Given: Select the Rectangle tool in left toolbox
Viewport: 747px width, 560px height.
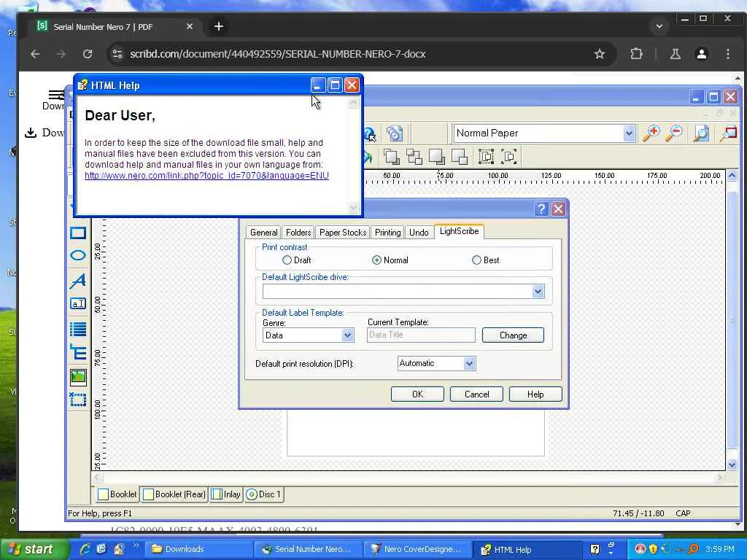Looking at the screenshot, I should 78,233.
